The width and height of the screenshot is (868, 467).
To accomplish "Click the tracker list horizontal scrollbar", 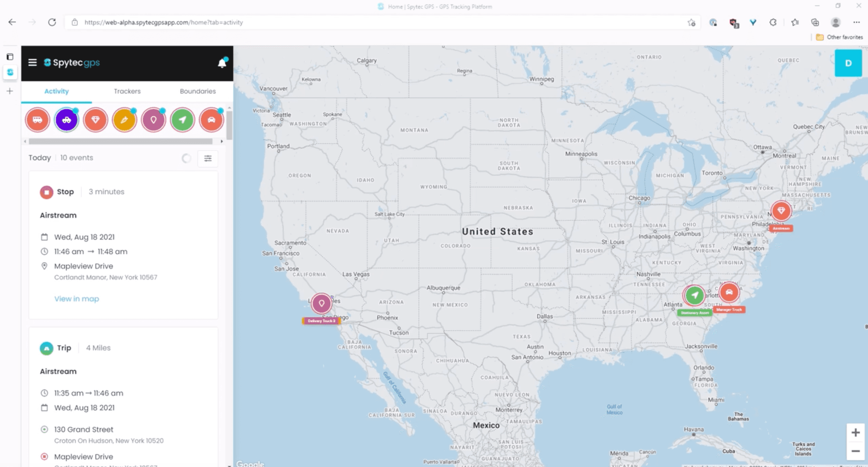I will 121,141.
